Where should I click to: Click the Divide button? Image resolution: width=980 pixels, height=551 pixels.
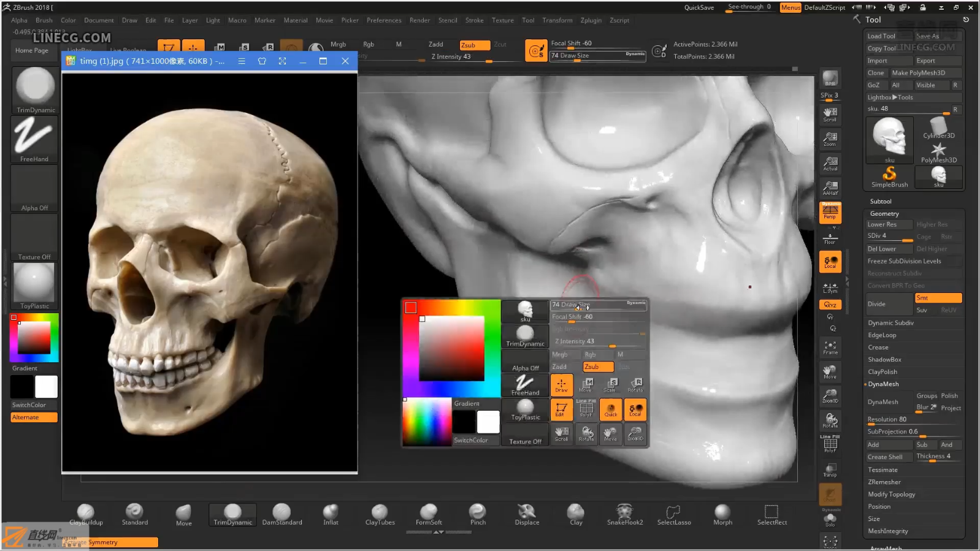point(889,304)
